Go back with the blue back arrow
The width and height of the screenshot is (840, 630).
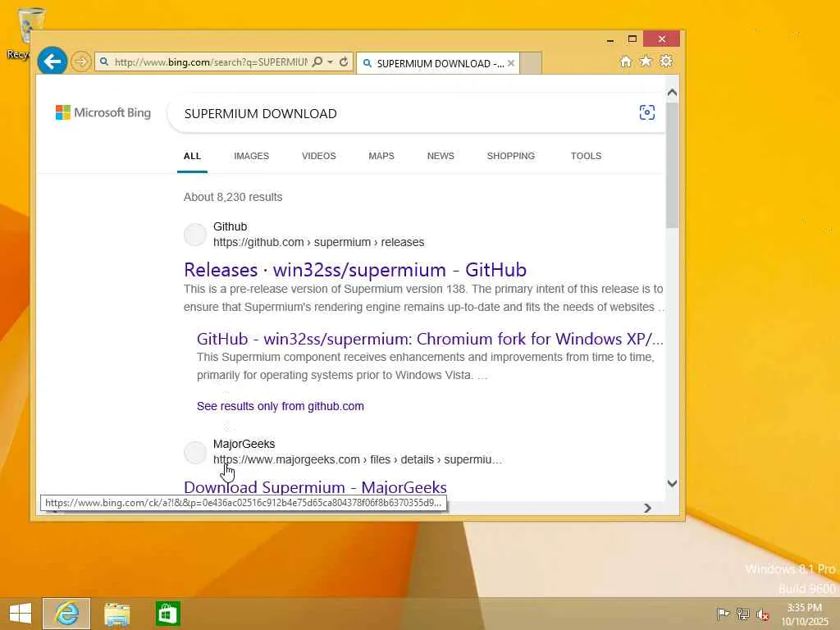pos(52,62)
